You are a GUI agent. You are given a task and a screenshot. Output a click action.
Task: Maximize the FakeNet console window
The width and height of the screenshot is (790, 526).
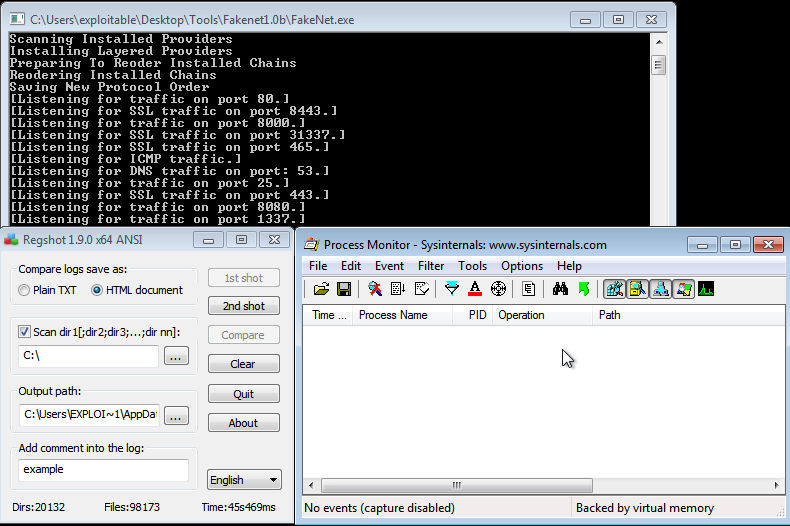[x=618, y=20]
